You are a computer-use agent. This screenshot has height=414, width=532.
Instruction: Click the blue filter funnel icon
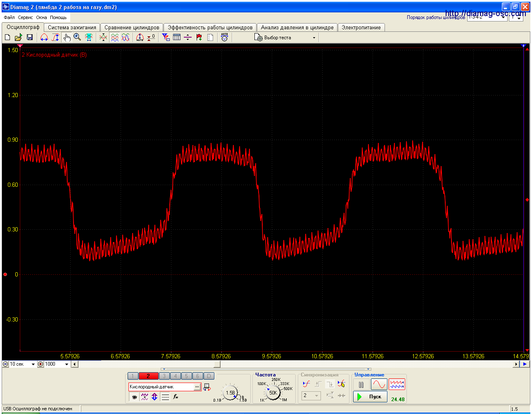tap(166, 38)
